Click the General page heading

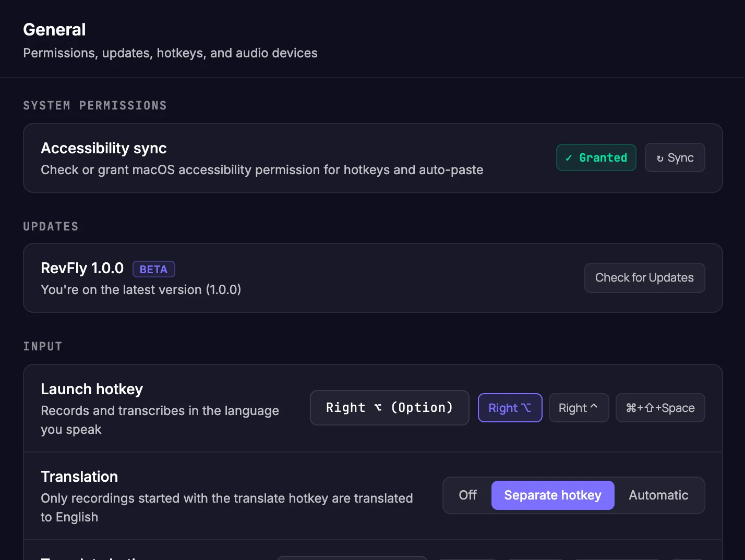54,30
